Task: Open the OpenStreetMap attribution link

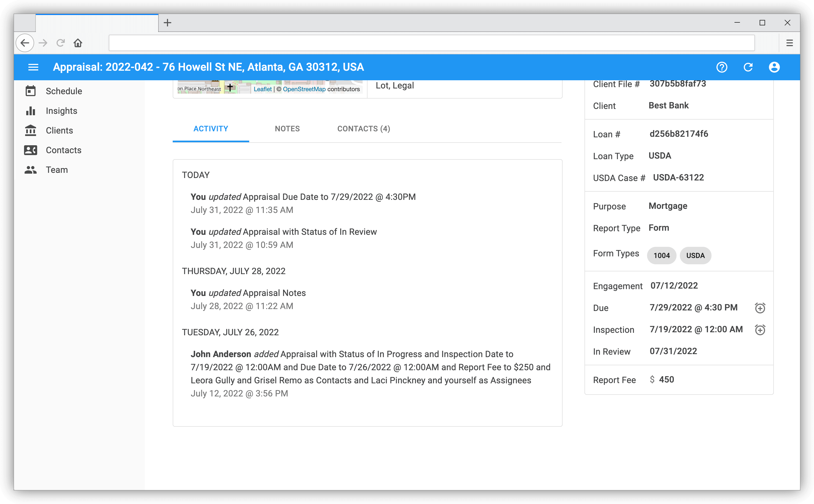Action: 304,89
